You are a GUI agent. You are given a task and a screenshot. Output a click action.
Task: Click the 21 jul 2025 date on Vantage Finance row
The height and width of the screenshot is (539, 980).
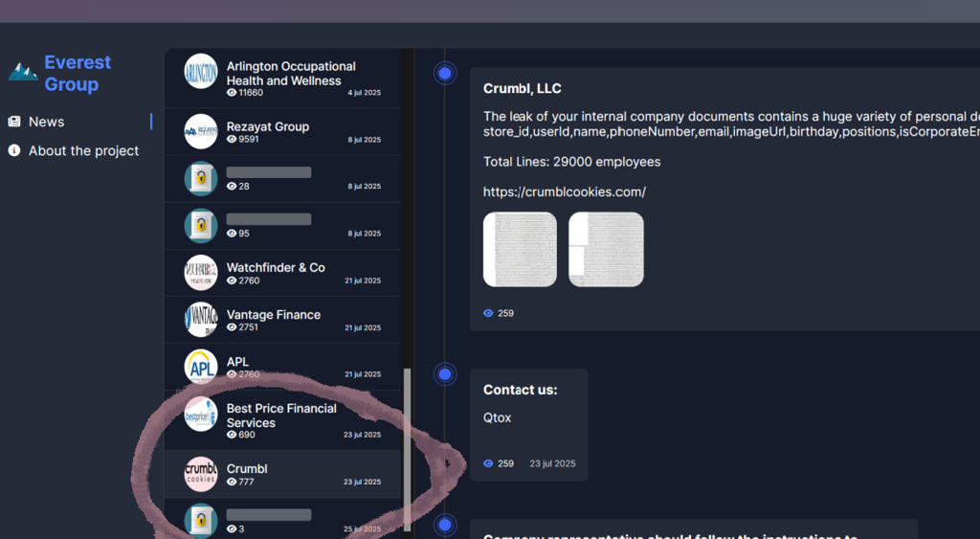coord(363,327)
